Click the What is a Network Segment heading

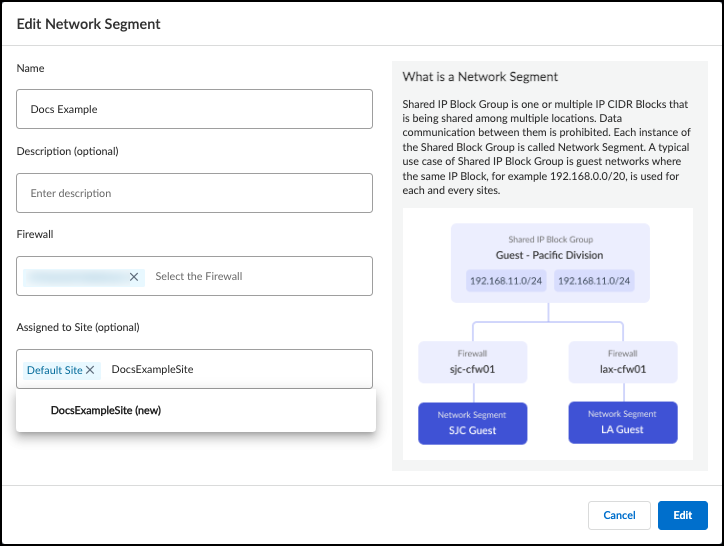pos(480,77)
